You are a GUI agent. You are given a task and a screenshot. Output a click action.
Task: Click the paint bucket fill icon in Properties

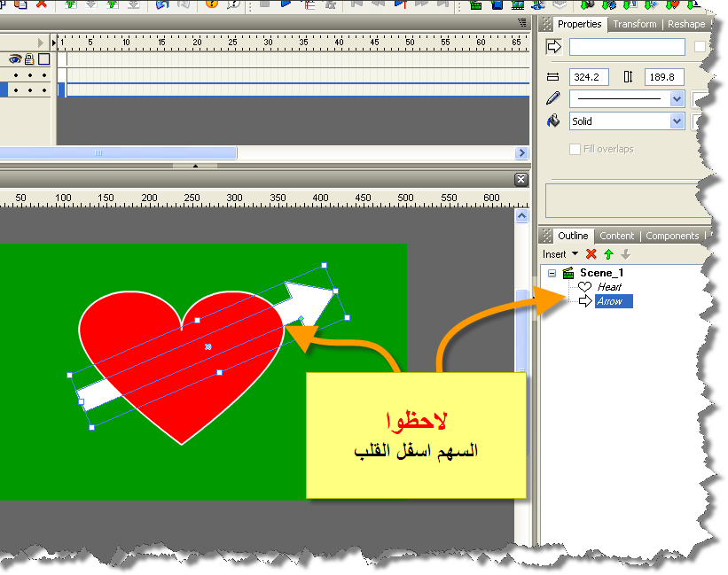553,121
